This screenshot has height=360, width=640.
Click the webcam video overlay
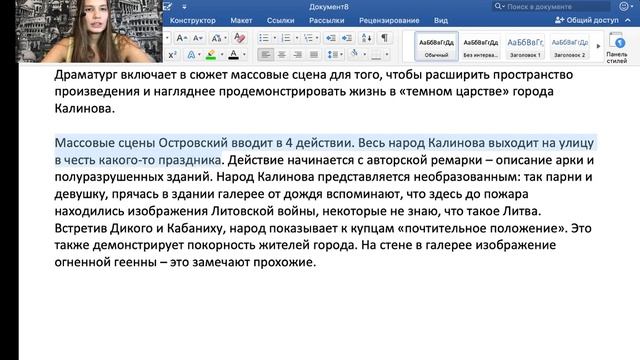click(90, 31)
